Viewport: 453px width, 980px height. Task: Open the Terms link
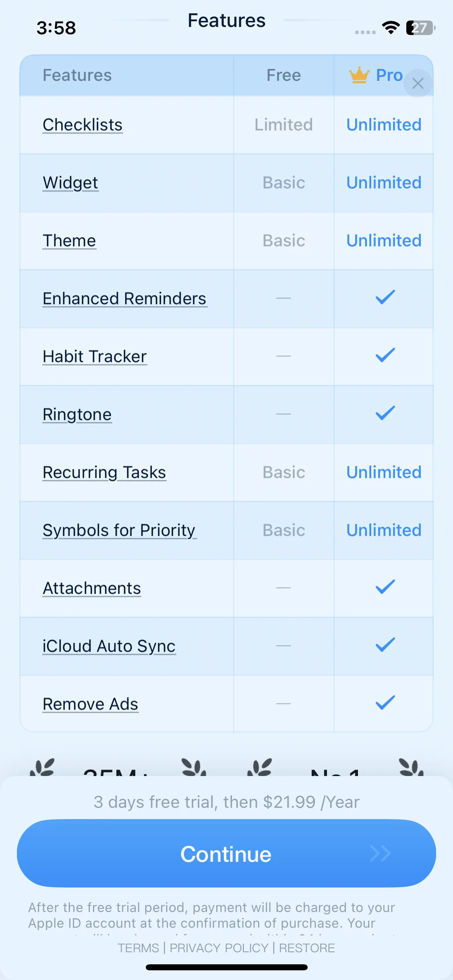tap(138, 948)
